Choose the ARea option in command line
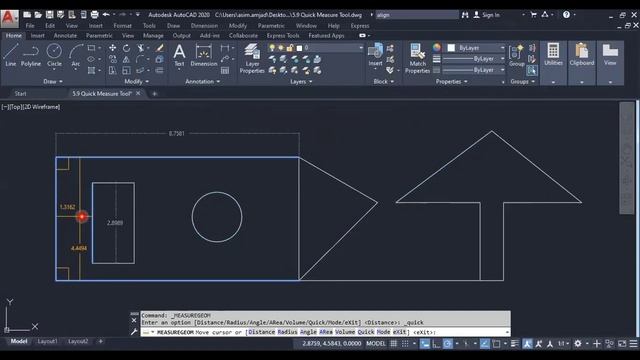This screenshot has height=360, width=640. pyautogui.click(x=326, y=332)
